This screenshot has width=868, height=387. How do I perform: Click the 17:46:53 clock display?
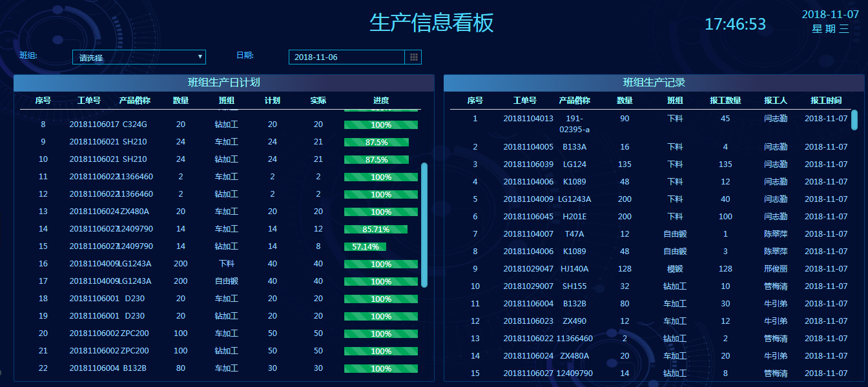click(x=735, y=25)
